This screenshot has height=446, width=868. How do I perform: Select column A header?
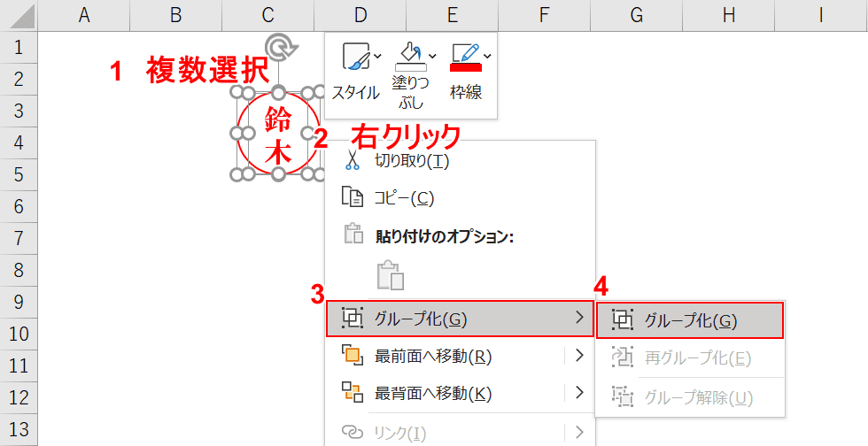click(83, 16)
